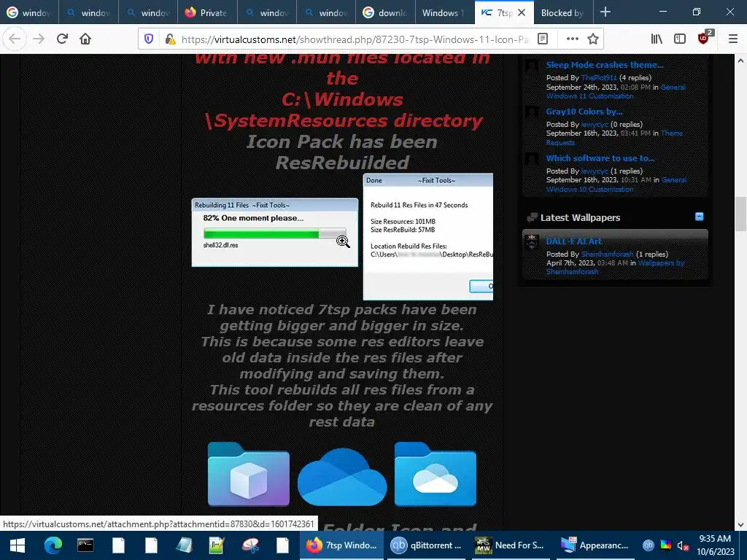747x560 pixels.
Task: Show the Firefox sidebars
Action: pos(680,39)
